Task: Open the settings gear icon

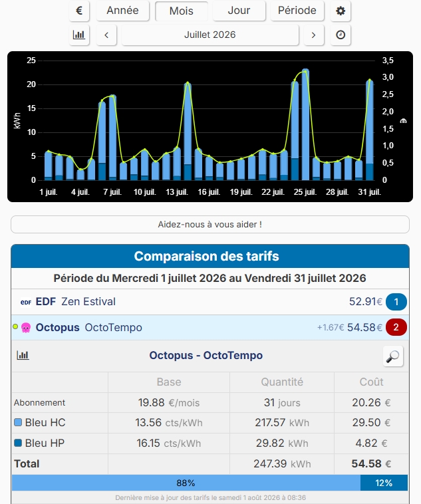Action: (x=341, y=11)
